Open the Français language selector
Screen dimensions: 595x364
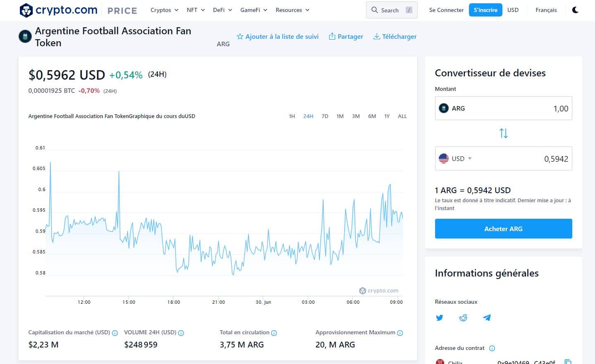pyautogui.click(x=546, y=10)
